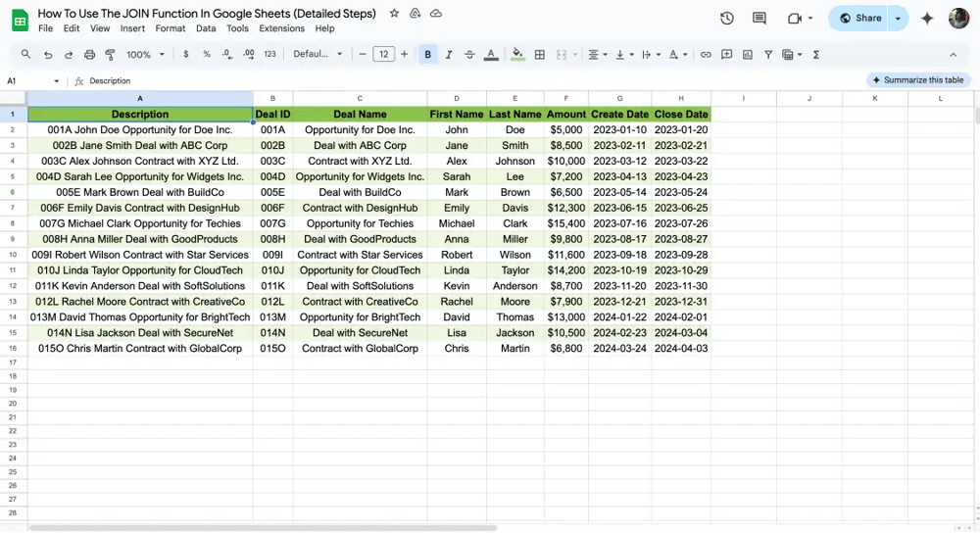Open the functions sigma icon
The height and width of the screenshot is (533, 980).
[x=816, y=55]
